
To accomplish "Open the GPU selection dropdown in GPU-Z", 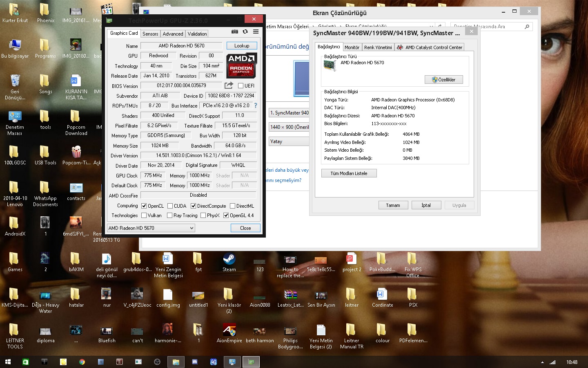I will (x=151, y=228).
